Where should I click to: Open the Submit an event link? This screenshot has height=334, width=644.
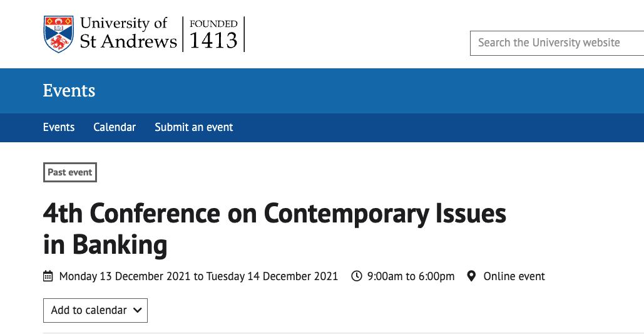[x=194, y=127]
